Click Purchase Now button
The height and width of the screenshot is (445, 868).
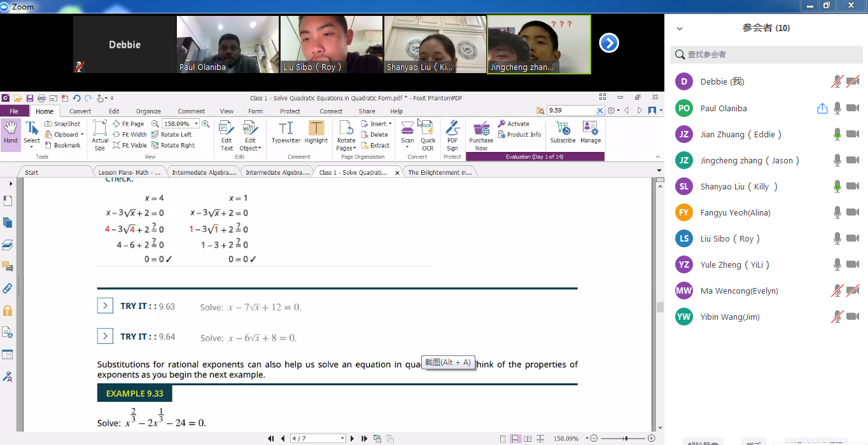(481, 135)
